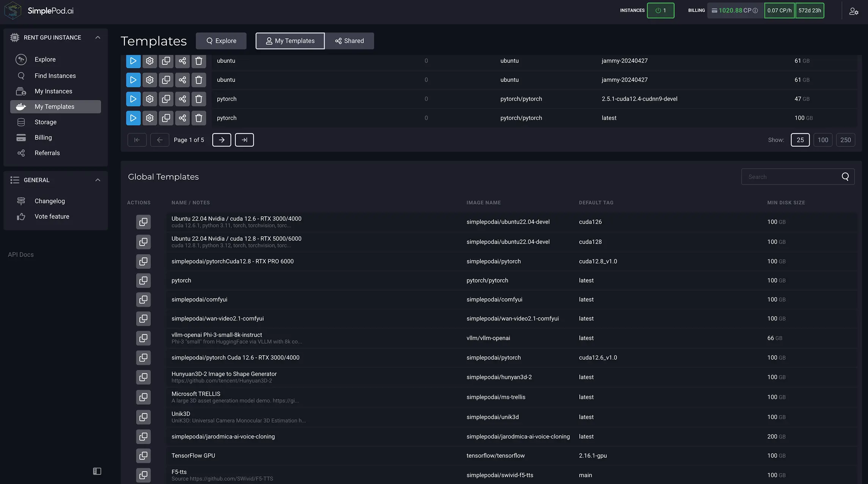This screenshot has height=484, width=868.
Task: Collapse the General sidebar section
Action: point(97,180)
